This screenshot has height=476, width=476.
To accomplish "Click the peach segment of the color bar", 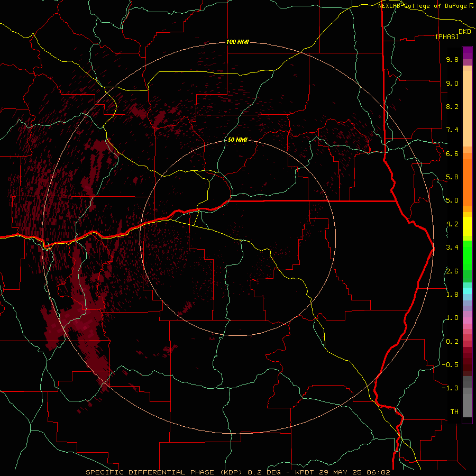I will pyautogui.click(x=467, y=108).
